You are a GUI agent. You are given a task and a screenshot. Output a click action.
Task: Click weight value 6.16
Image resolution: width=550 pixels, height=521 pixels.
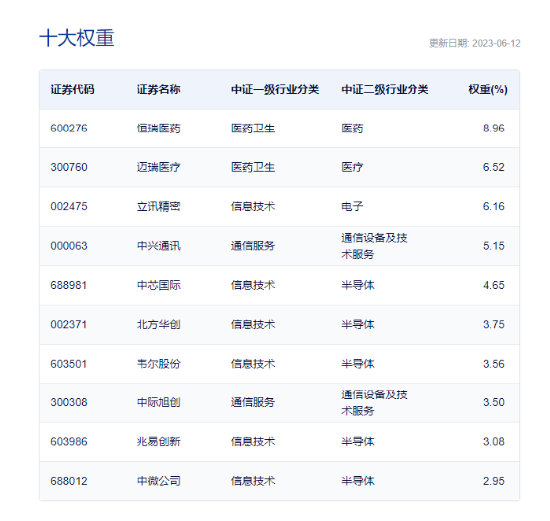coord(494,206)
